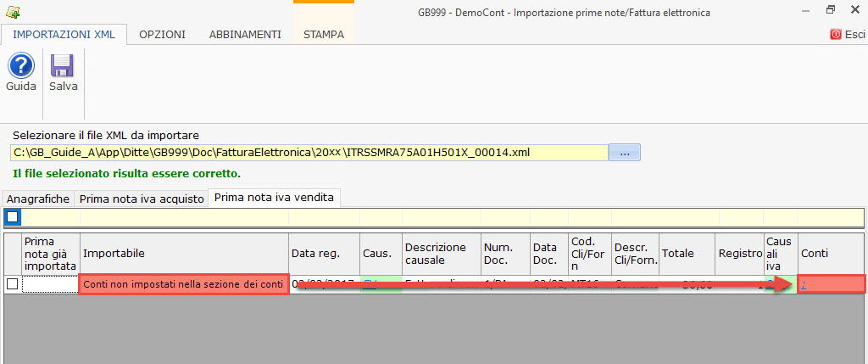The height and width of the screenshot is (364, 868).
Task: Click the XML file path field
Action: click(309, 153)
